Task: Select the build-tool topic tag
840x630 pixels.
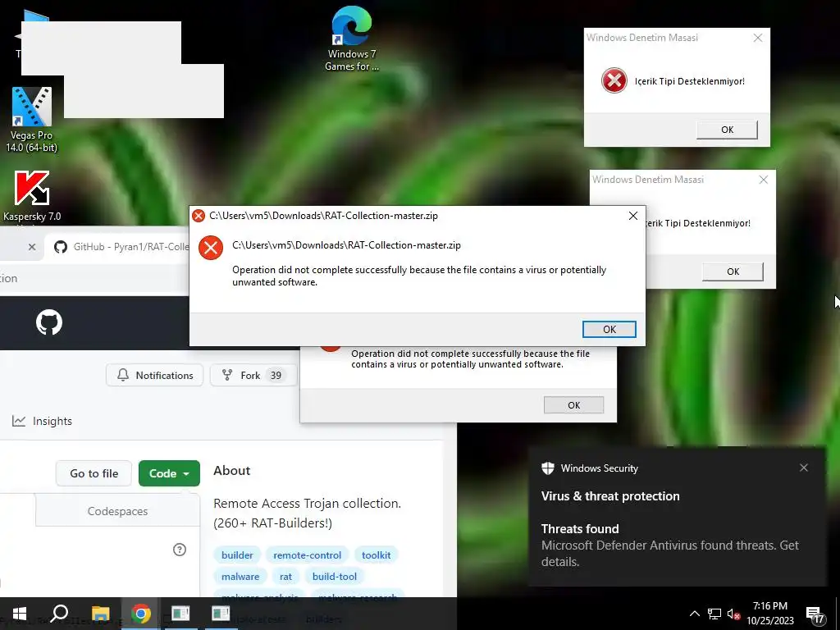Action: (335, 577)
